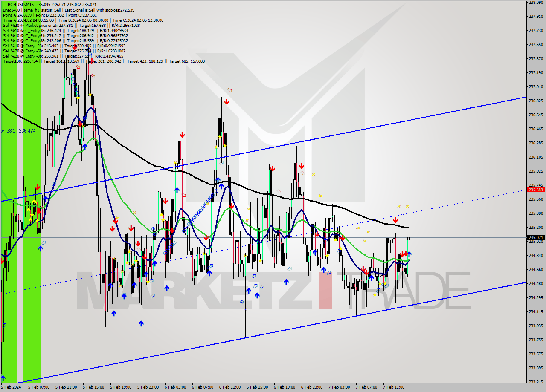
Task: Click the 233.935 price axis label
Action: coord(536,326)
